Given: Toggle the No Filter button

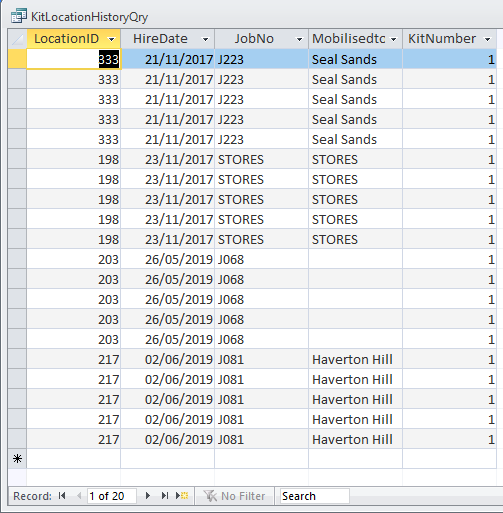Looking at the screenshot, I should click(x=234, y=496).
